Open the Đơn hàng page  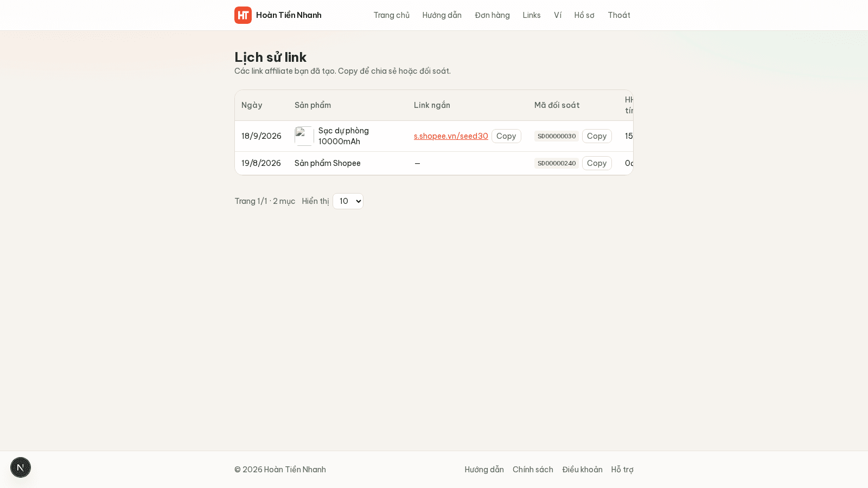click(x=492, y=15)
